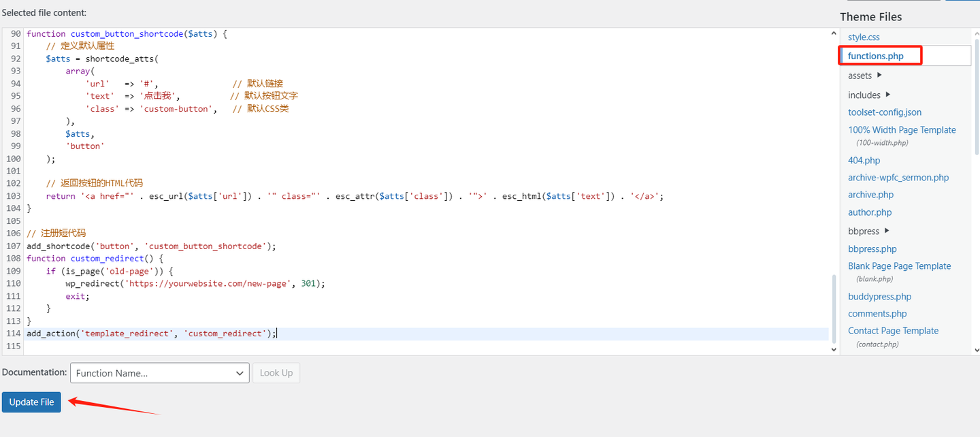
Task: Select the Blank Page Page Template
Action: pos(900,265)
